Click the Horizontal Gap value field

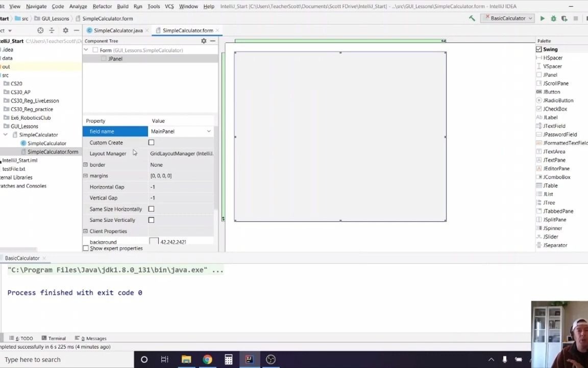(x=182, y=187)
